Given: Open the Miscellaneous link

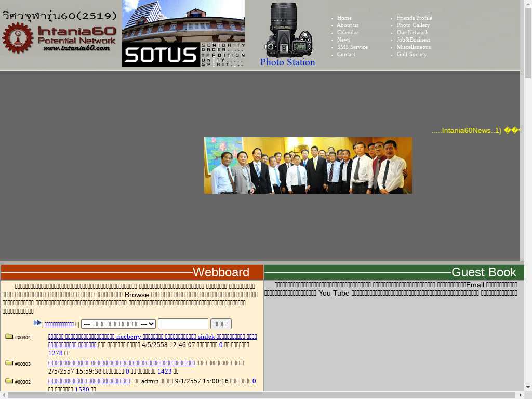Looking at the screenshot, I should point(414,47).
